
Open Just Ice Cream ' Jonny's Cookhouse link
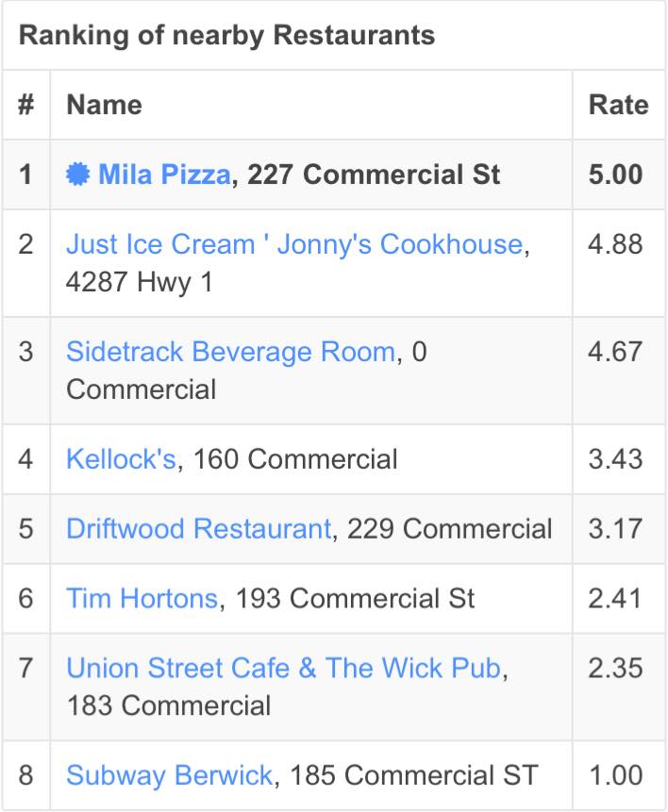pos(294,244)
